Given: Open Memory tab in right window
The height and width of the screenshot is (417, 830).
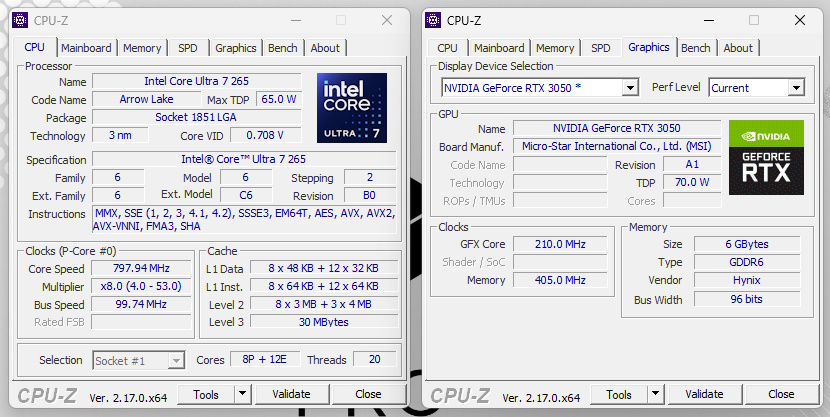Looking at the screenshot, I should (555, 48).
